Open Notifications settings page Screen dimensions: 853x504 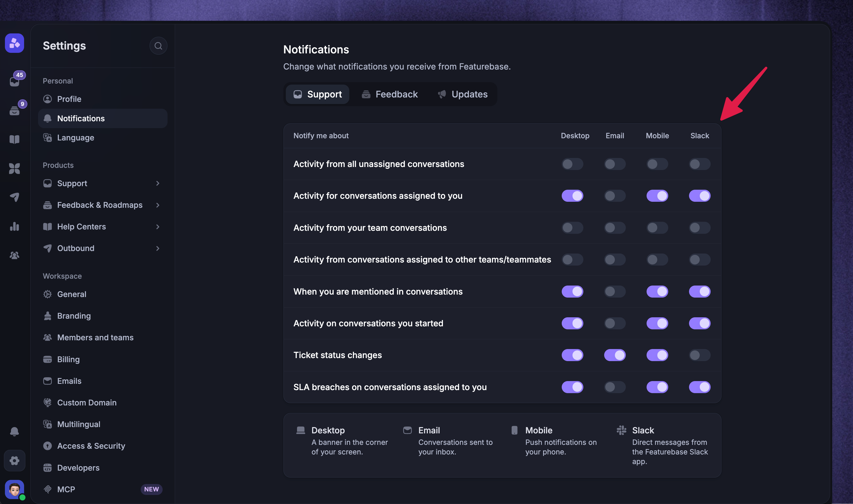pyautogui.click(x=103, y=119)
